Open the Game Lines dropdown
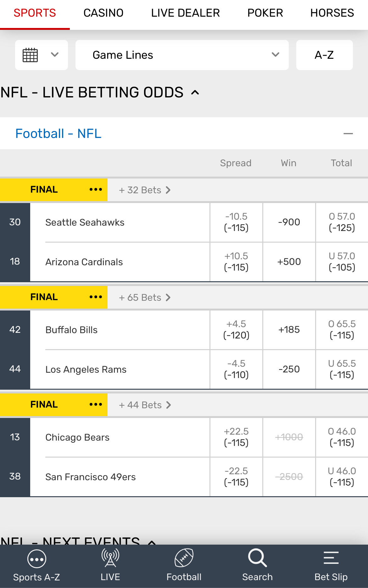This screenshot has width=368, height=588. 182,55
